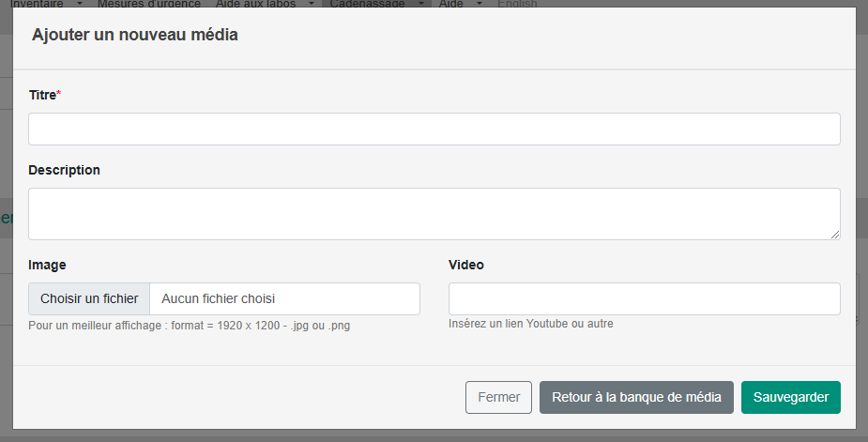
Task: Close the dialog with Fermer button
Action: pyautogui.click(x=499, y=397)
